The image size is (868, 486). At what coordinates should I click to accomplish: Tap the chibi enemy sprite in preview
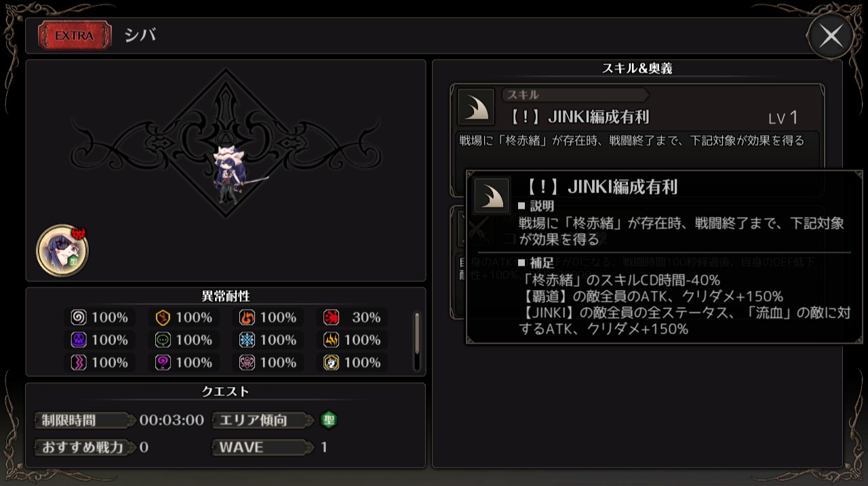(x=232, y=174)
